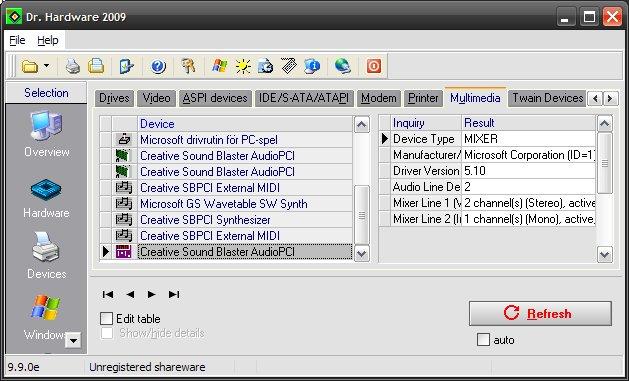Image resolution: width=629 pixels, height=381 pixels.
Task: Open the Help menu
Action: [x=48, y=41]
